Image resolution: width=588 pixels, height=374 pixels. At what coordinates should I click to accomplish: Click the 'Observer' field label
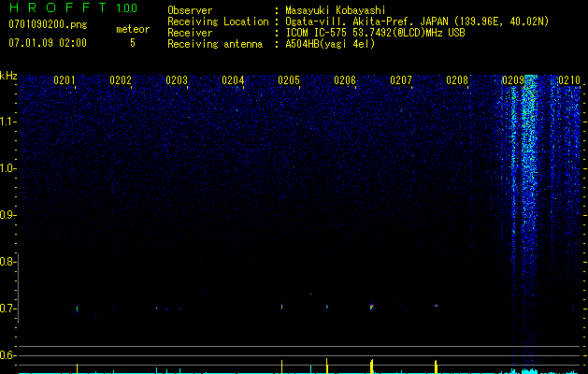click(x=190, y=10)
